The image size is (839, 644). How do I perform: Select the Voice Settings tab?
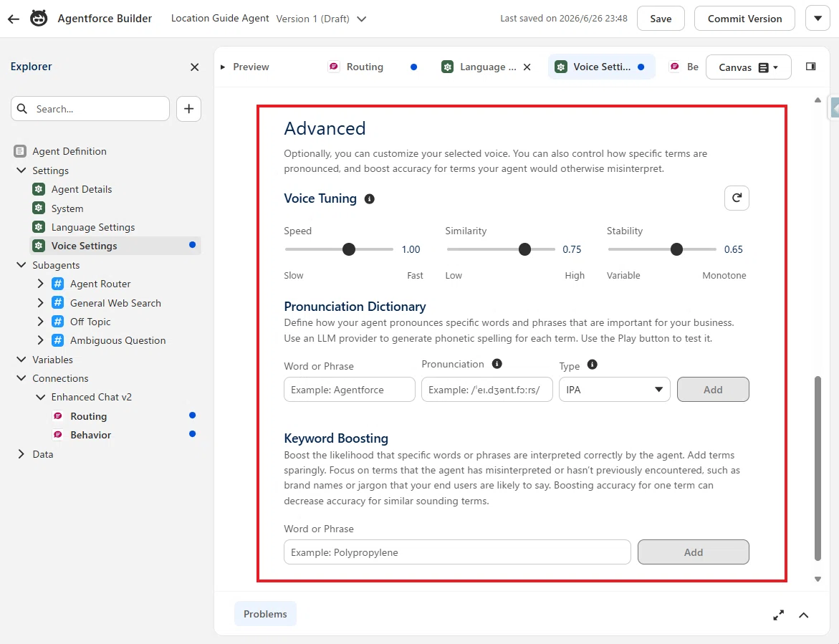pos(601,67)
